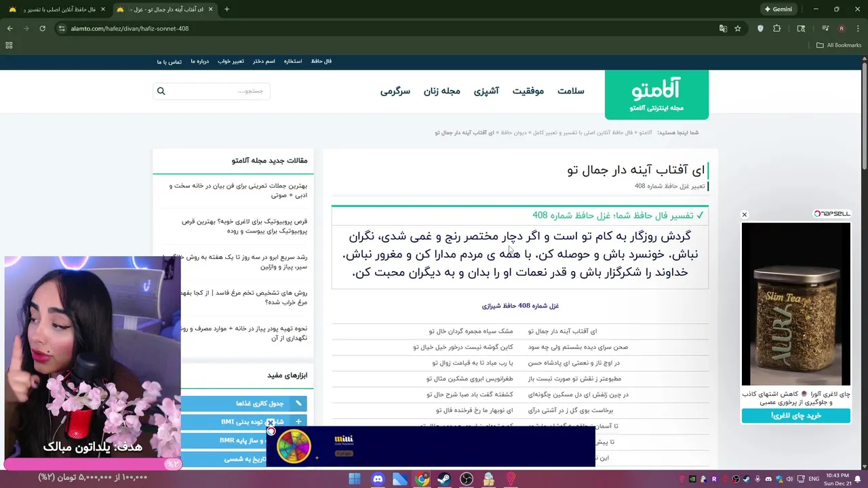This screenshot has width=868, height=488.
Task: Open the سلامت menu item
Action: pyautogui.click(x=570, y=91)
